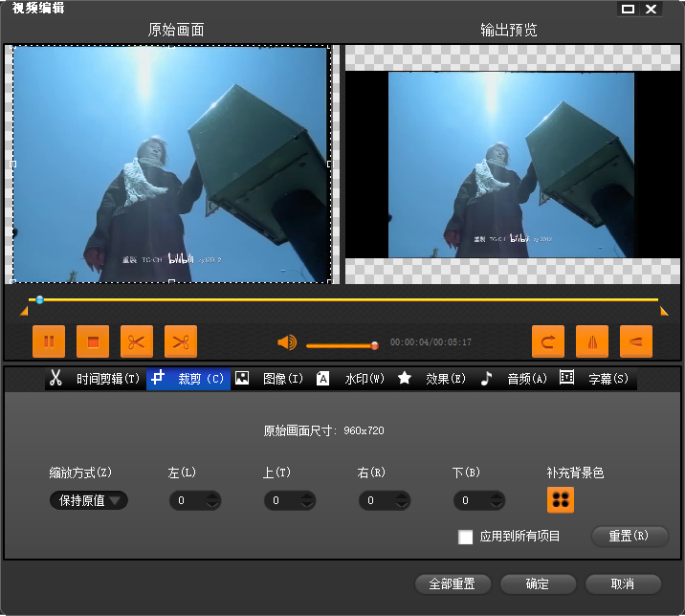Maximize the 视频编辑 window
The image size is (685, 616).
(x=628, y=10)
